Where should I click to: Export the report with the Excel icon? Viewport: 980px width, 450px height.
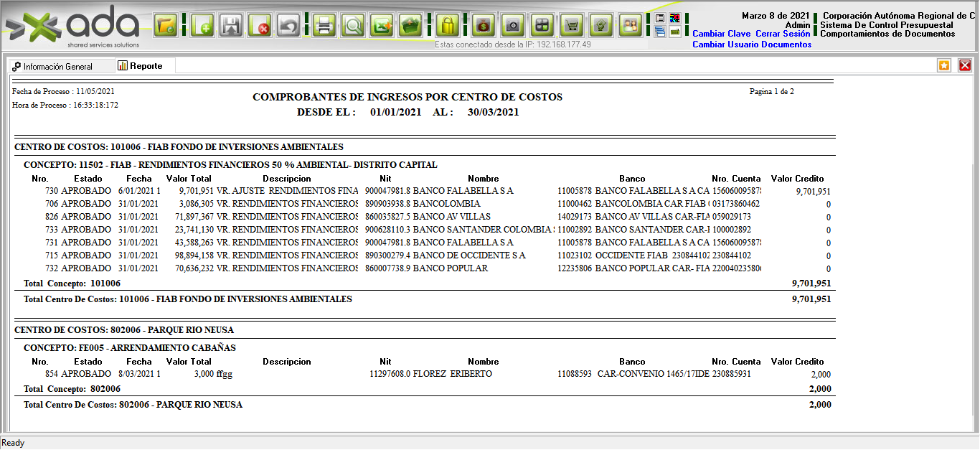(x=382, y=26)
